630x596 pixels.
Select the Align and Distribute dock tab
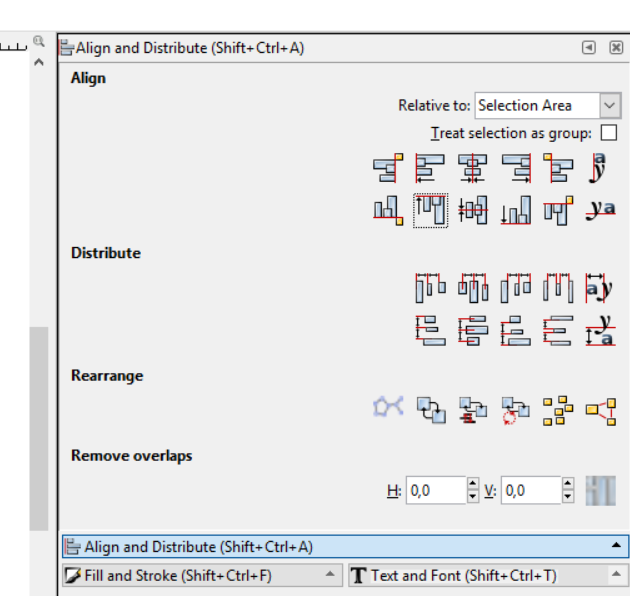pos(346,547)
